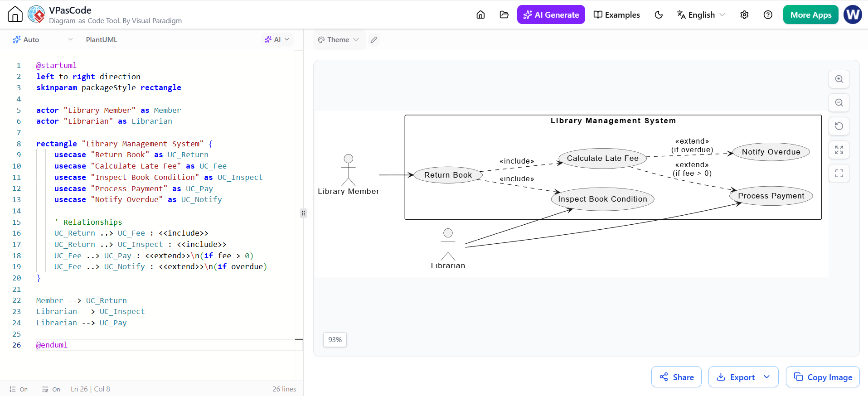Screen dimensions: 868x396
Task: Click the «extend» (if fee > 0) label
Action: (692, 169)
